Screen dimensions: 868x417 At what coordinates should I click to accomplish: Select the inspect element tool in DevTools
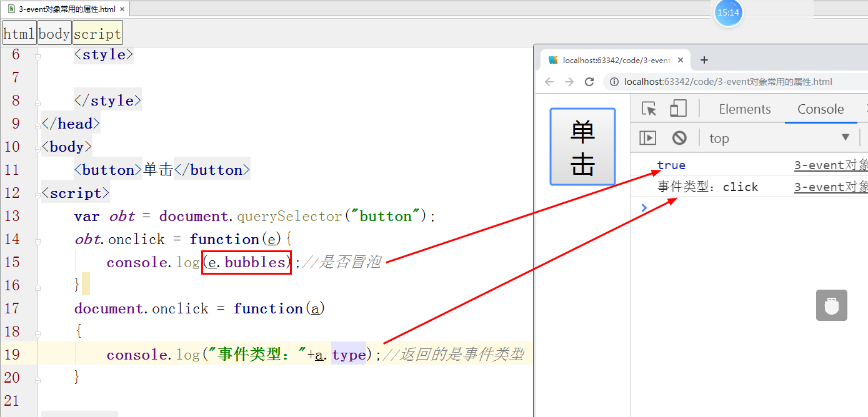click(x=648, y=108)
